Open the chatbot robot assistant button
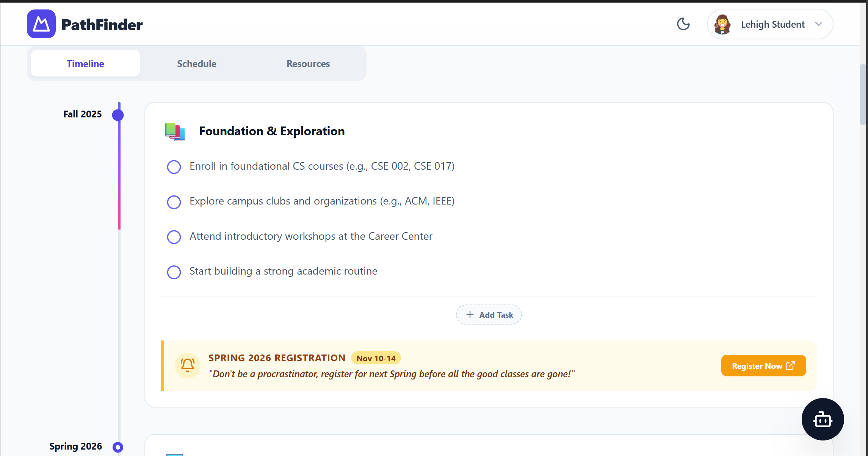The height and width of the screenshot is (456, 868). click(x=822, y=419)
